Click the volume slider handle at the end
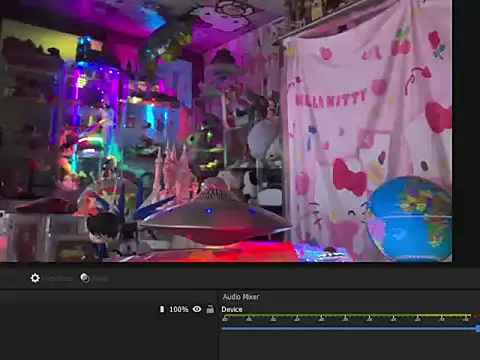This screenshot has width=480, height=360. tap(478, 329)
